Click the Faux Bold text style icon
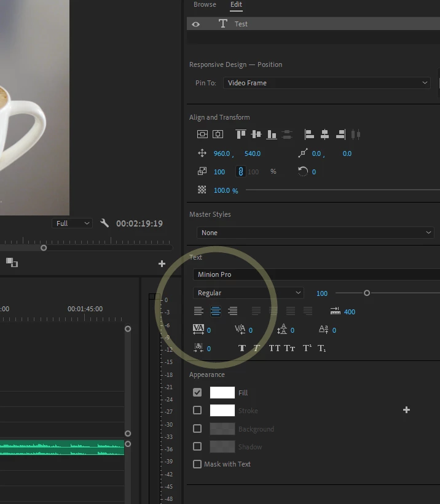Screen dimensions: 440x504 (x=242, y=348)
